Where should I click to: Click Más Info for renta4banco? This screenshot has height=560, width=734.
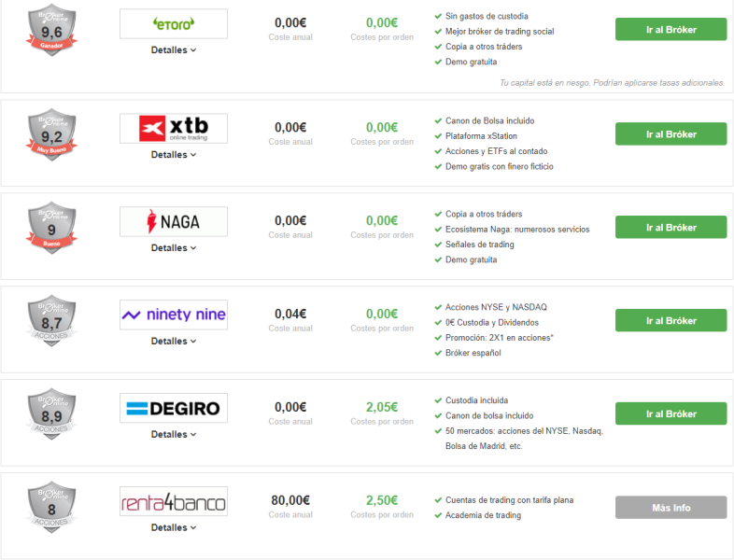click(x=670, y=507)
